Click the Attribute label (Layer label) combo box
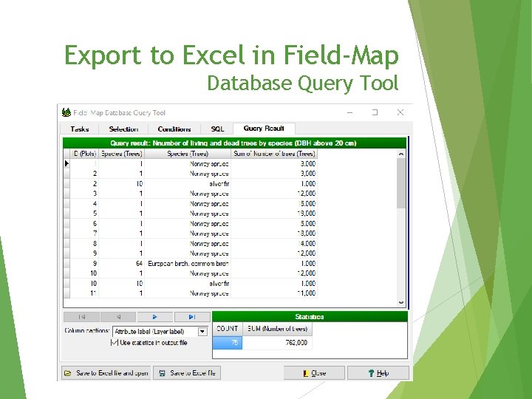Screen dimensions: 532x399 tap(160, 332)
